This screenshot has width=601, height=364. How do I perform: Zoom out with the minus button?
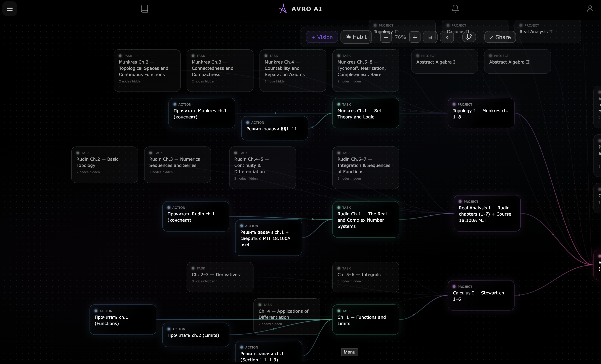coord(386,37)
